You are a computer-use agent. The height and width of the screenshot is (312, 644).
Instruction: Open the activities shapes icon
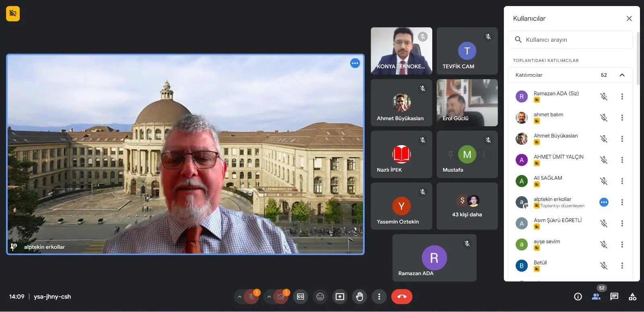pyautogui.click(x=632, y=297)
